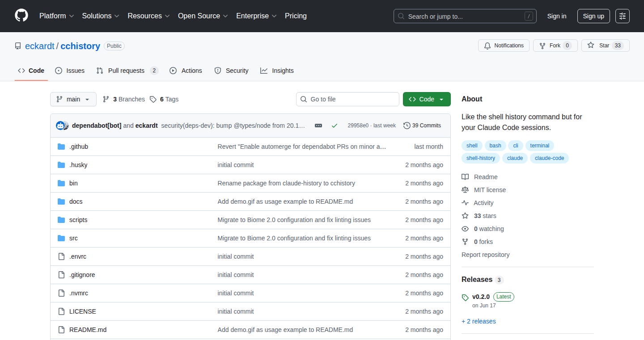Screen dimensions: 644x340
Task: Click the Sign in link
Action: [x=557, y=16]
